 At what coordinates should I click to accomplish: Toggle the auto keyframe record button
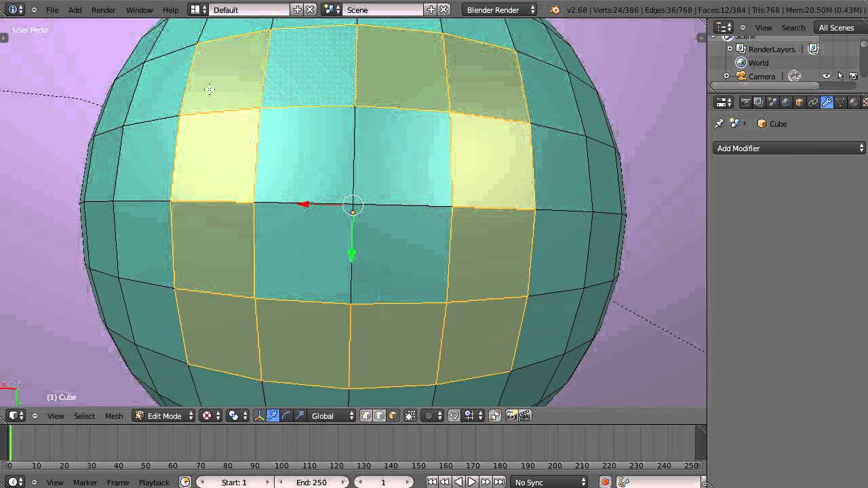coord(606,482)
